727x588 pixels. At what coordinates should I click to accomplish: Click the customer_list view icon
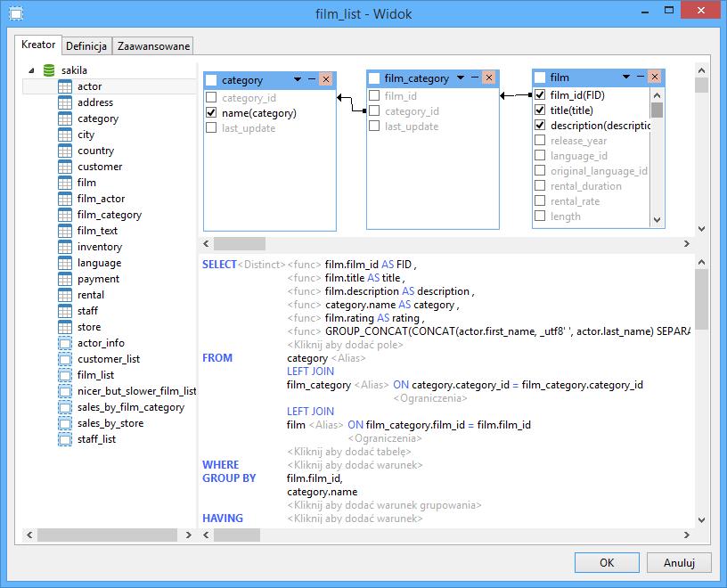[65, 359]
